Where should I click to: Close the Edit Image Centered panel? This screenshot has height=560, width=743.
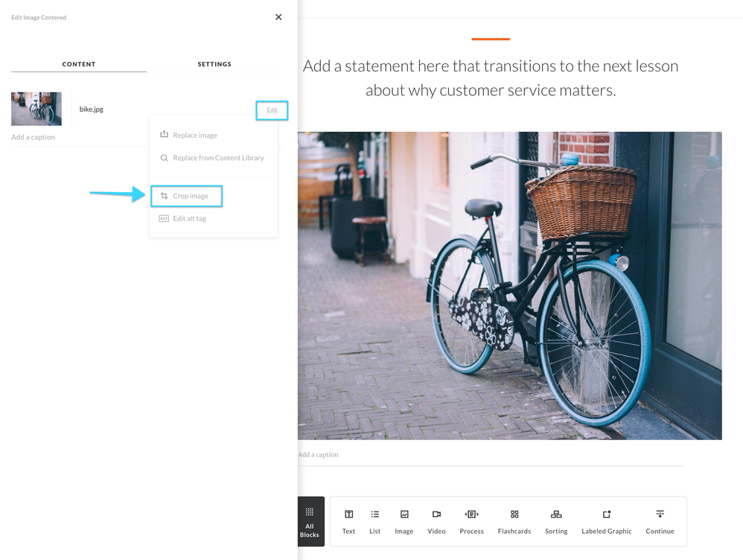(278, 17)
